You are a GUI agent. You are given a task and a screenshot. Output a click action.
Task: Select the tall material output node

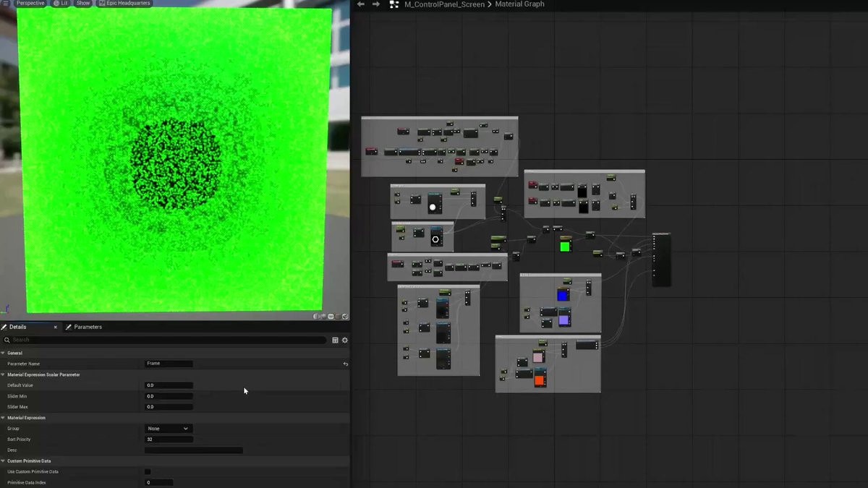coord(661,259)
